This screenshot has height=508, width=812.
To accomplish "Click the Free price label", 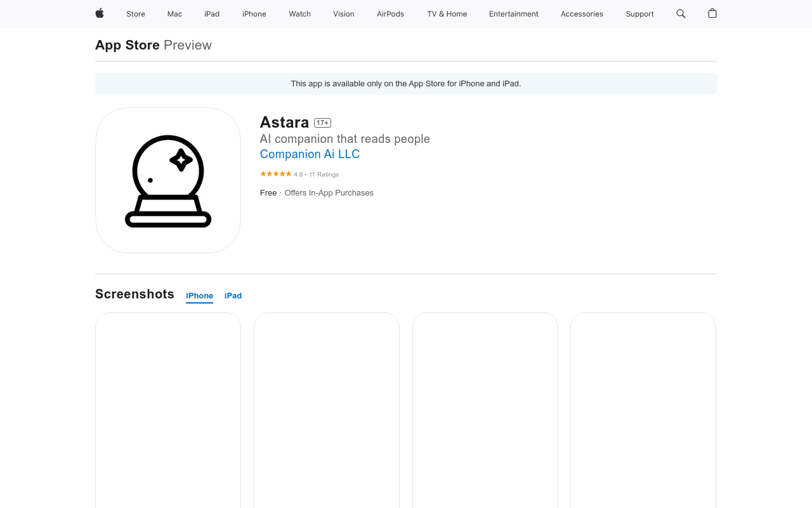I will pyautogui.click(x=268, y=193).
